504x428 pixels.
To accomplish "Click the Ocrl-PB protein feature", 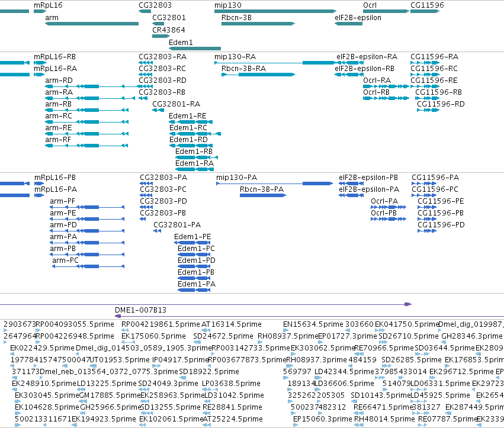I will point(389,219).
